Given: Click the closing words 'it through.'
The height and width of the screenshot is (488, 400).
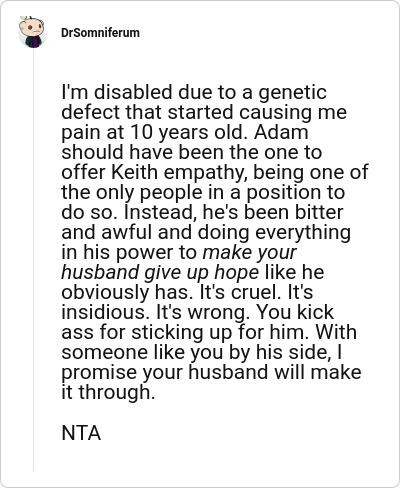Looking at the screenshot, I should click(108, 392).
